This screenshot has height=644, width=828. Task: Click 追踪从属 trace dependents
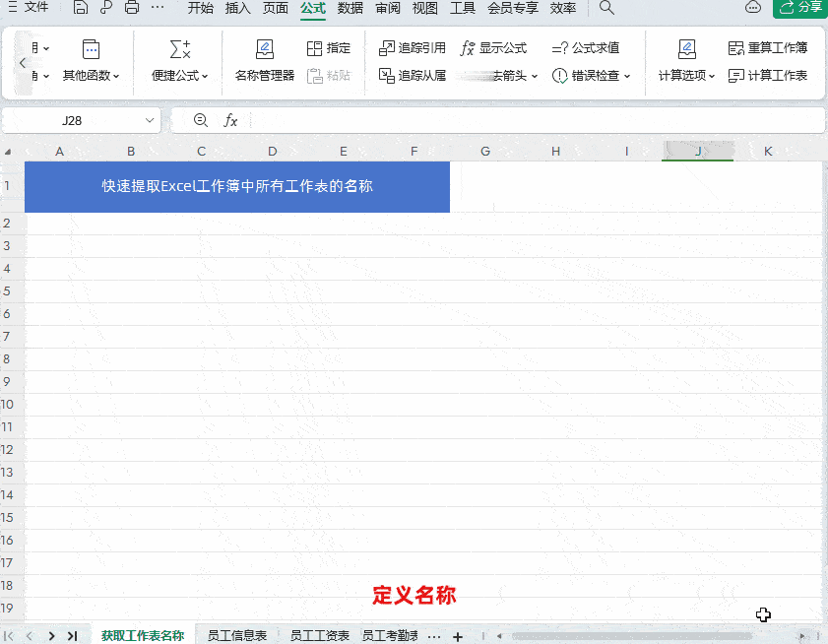413,76
